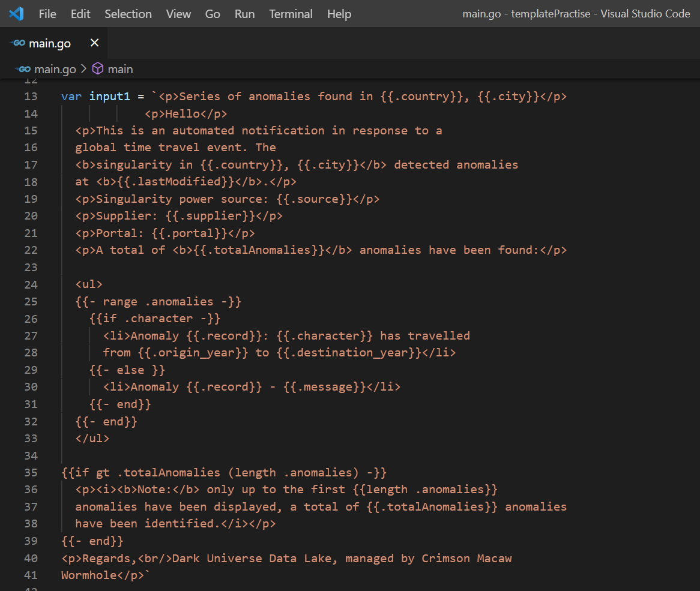
Task: Open the Run menu
Action: click(x=244, y=13)
